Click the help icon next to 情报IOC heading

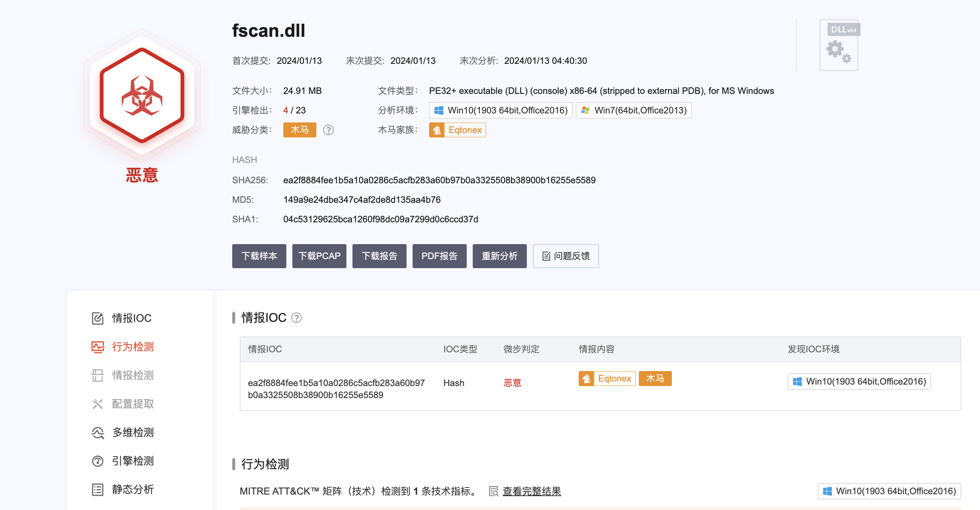pyautogui.click(x=296, y=318)
